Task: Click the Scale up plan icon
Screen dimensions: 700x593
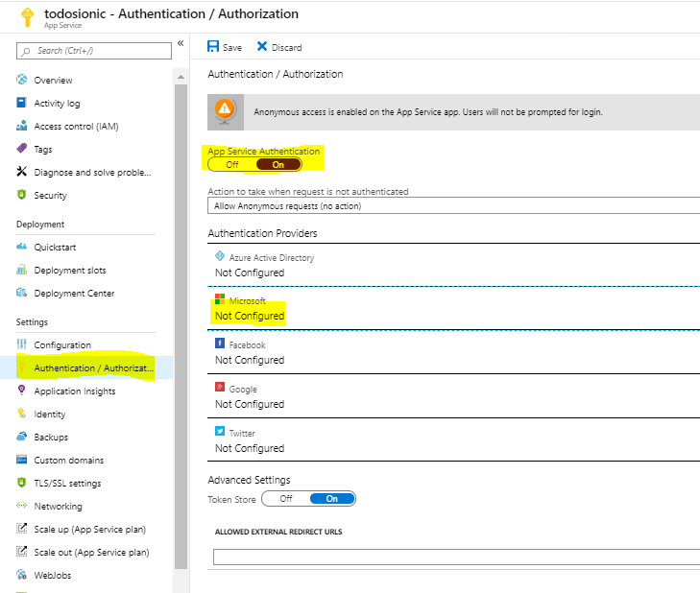Action: 21,529
